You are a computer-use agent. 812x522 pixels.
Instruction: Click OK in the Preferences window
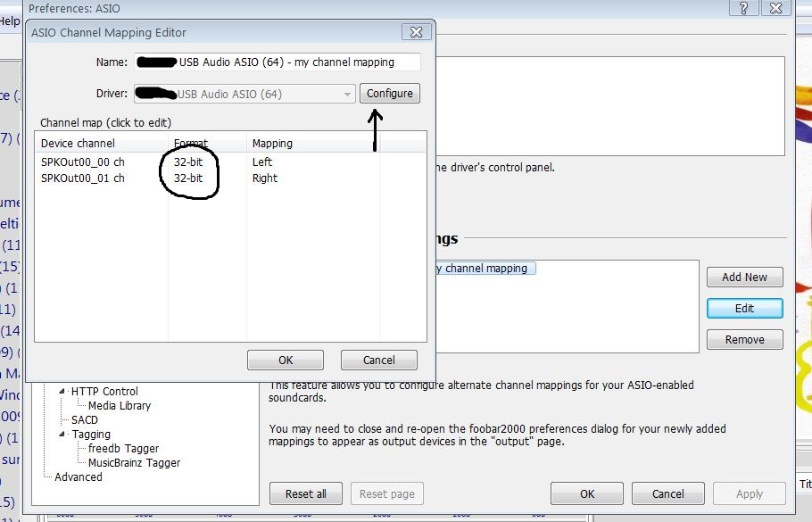click(587, 494)
